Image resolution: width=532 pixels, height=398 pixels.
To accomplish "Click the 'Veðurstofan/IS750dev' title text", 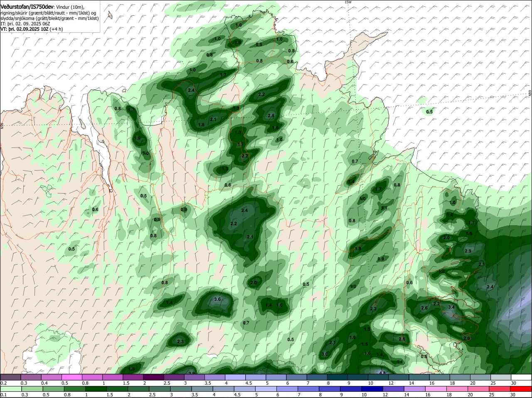I will 27,7.
